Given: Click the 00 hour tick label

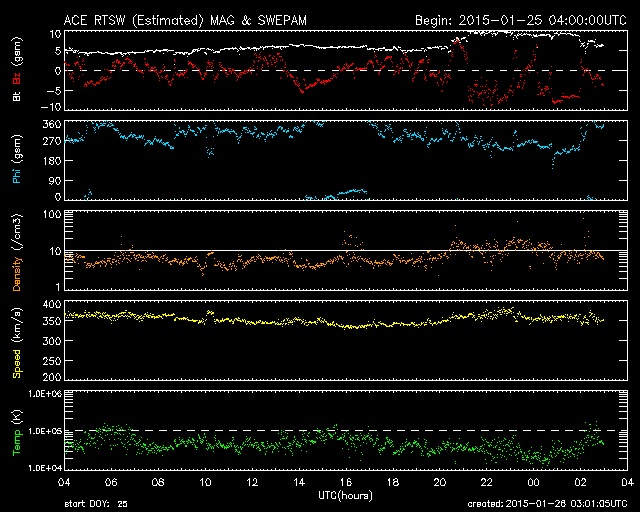Looking at the screenshot, I should (x=534, y=482).
